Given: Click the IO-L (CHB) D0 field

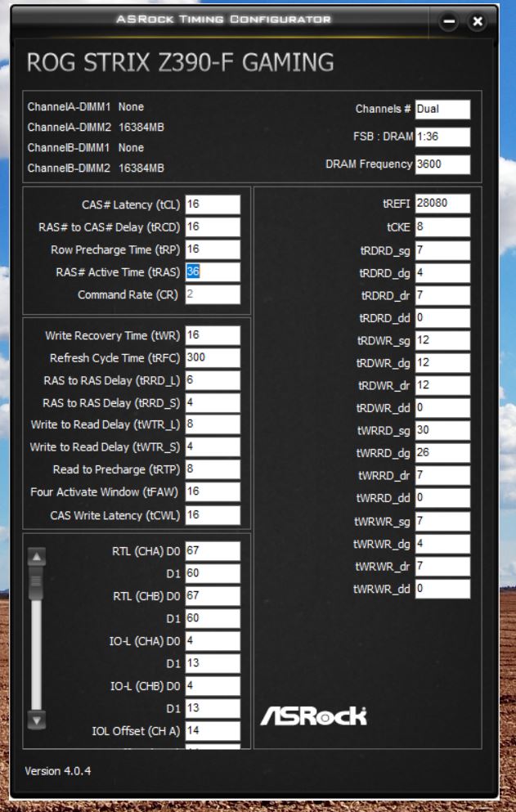Looking at the screenshot, I should 213,685.
